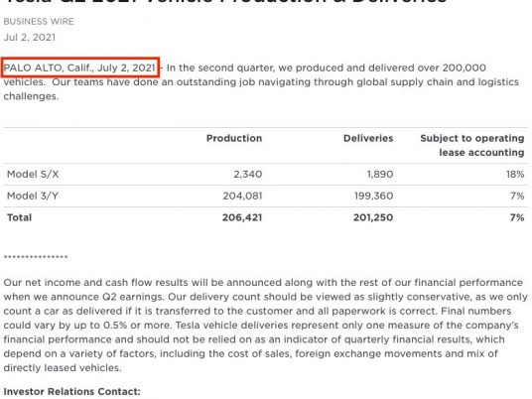532x399 pixels.
Task: Click the Production column header
Action: [234, 138]
